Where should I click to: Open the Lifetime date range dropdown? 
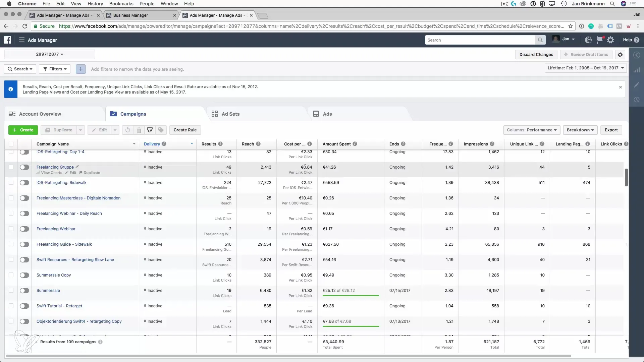tap(586, 68)
